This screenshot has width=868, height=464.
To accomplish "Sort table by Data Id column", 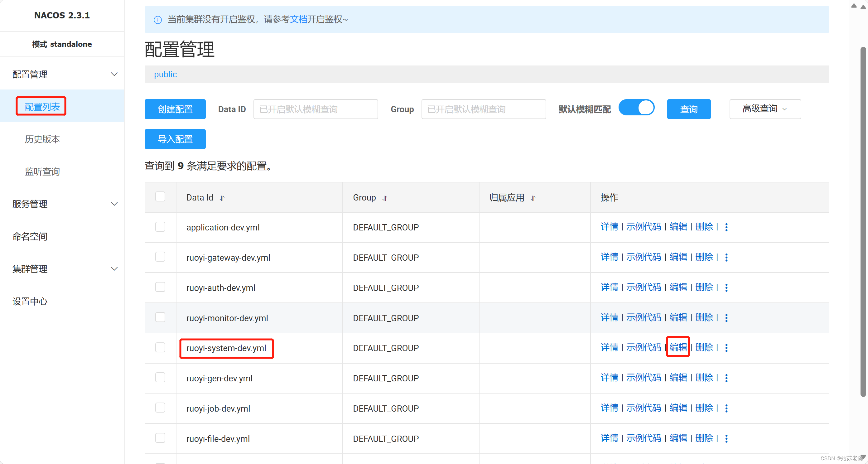I will point(222,198).
